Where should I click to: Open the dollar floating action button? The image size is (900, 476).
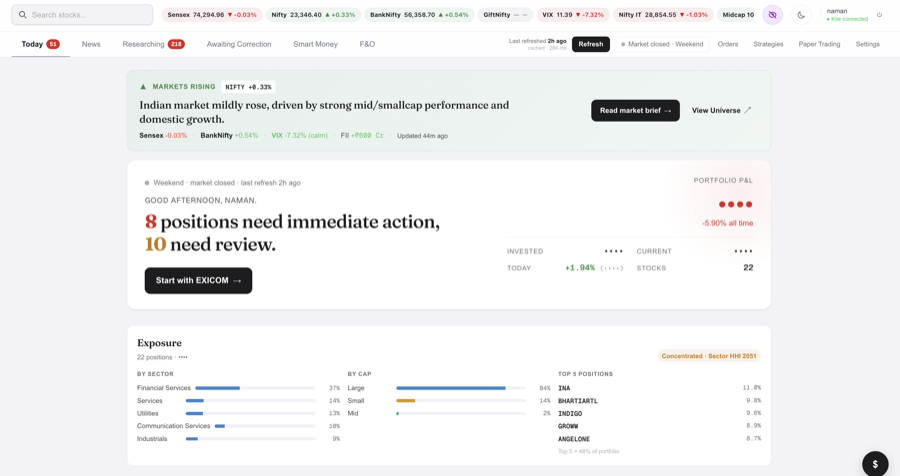875,464
